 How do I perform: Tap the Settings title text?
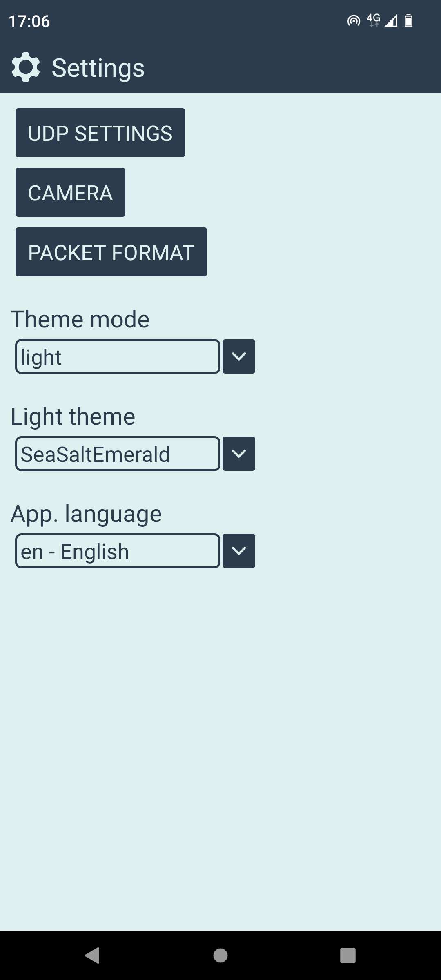98,68
